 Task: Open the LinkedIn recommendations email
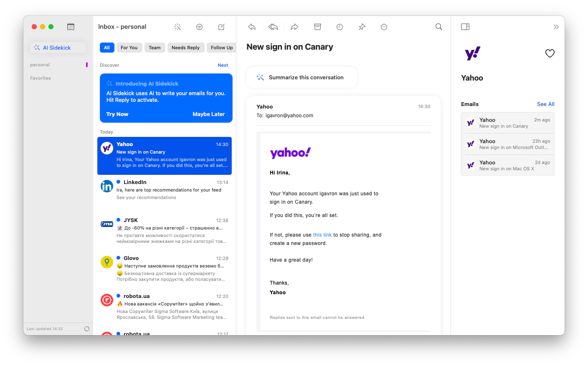(165, 194)
